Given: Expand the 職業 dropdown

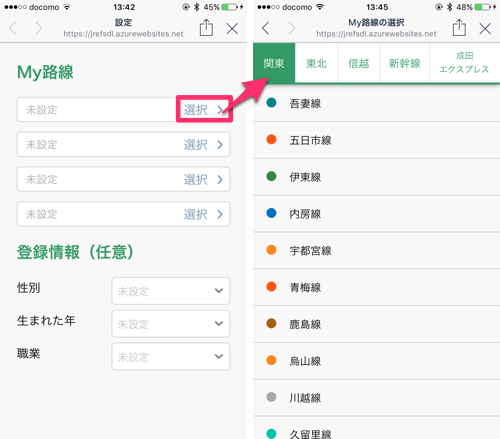Looking at the screenshot, I should point(171,356).
